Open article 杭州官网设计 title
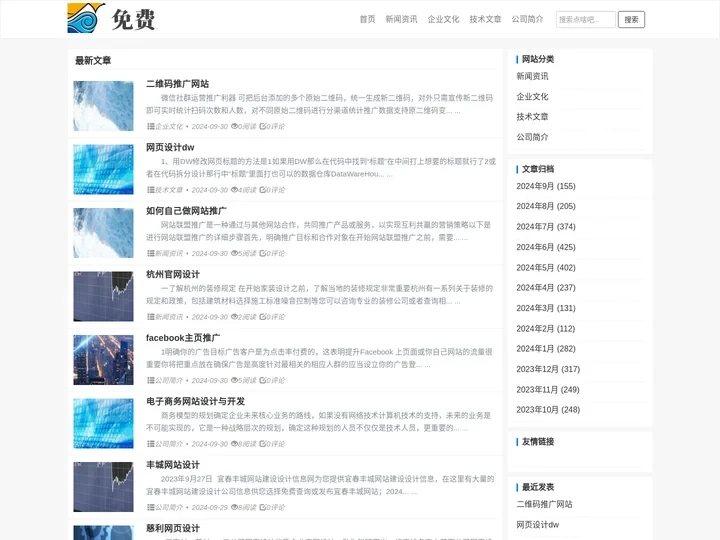720x540 pixels. coord(173,274)
